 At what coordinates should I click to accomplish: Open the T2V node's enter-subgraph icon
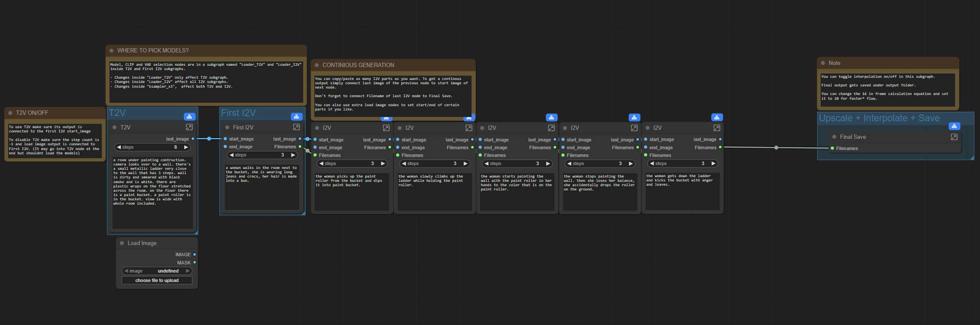point(189,127)
